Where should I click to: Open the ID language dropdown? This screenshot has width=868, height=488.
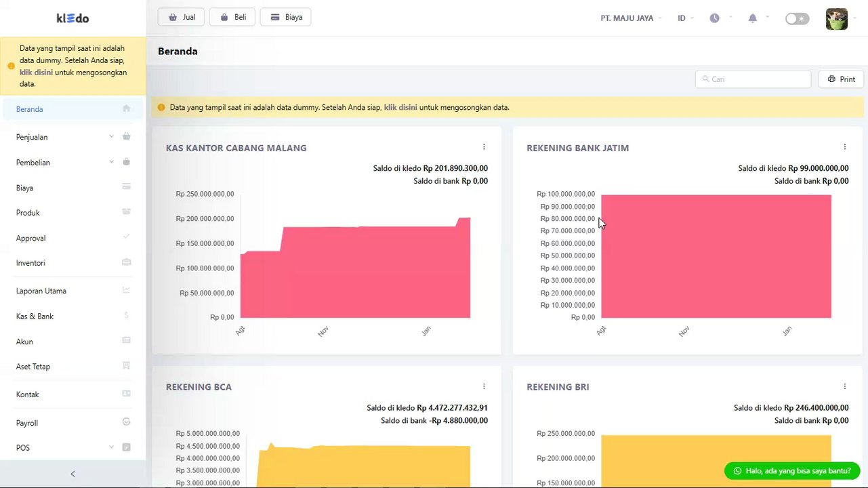pyautogui.click(x=685, y=18)
